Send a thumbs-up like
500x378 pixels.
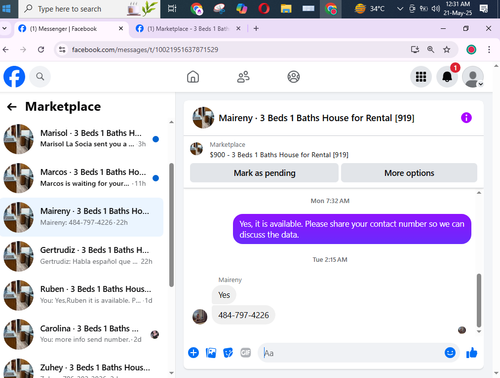(x=472, y=353)
